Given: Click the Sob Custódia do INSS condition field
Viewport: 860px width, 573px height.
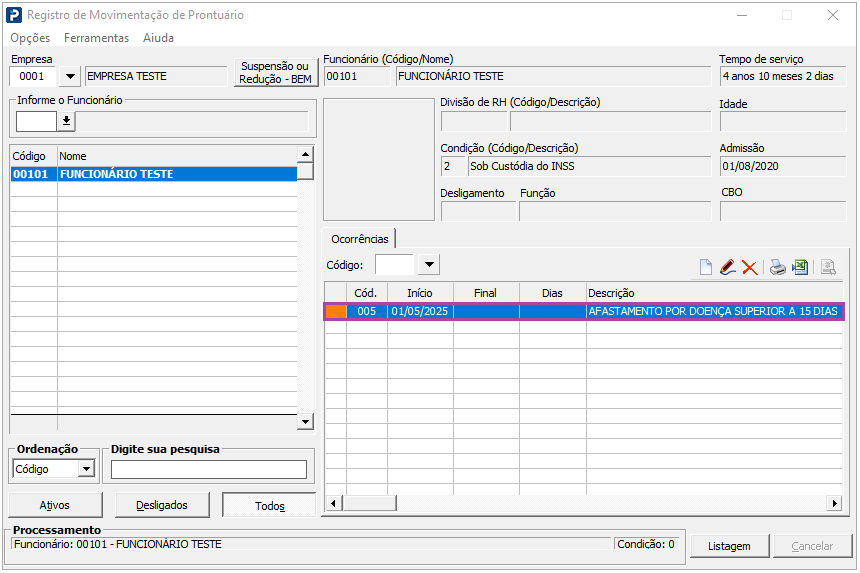Looking at the screenshot, I should (590, 166).
